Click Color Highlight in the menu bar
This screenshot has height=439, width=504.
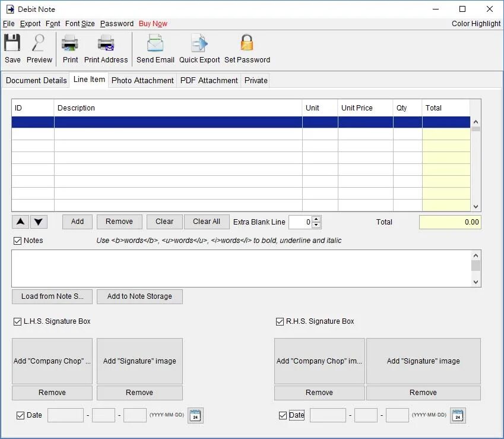click(476, 24)
